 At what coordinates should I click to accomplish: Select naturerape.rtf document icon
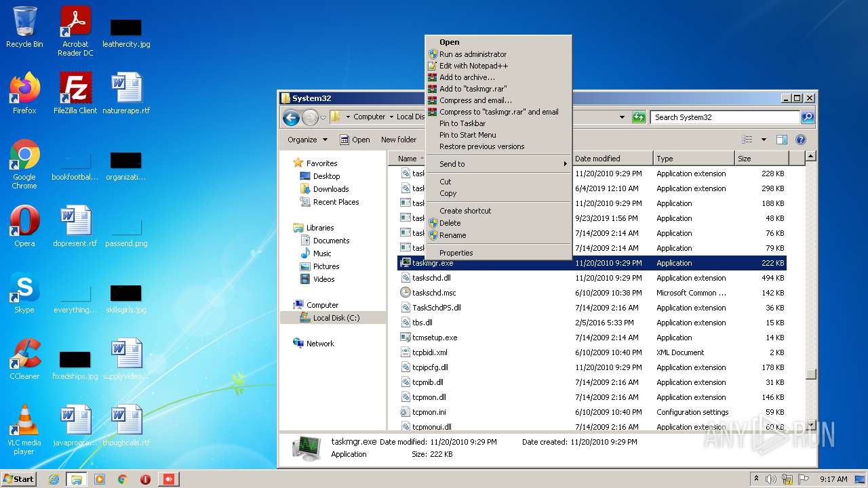pyautogui.click(x=126, y=94)
